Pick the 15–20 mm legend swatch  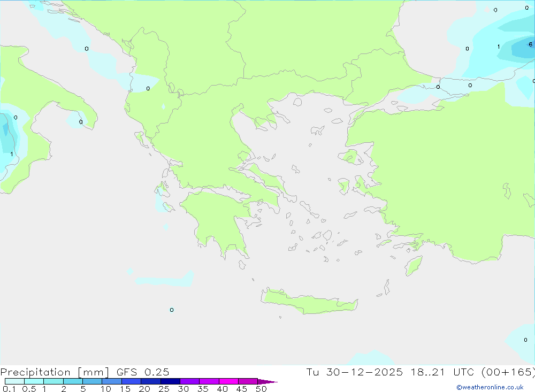[132, 381]
